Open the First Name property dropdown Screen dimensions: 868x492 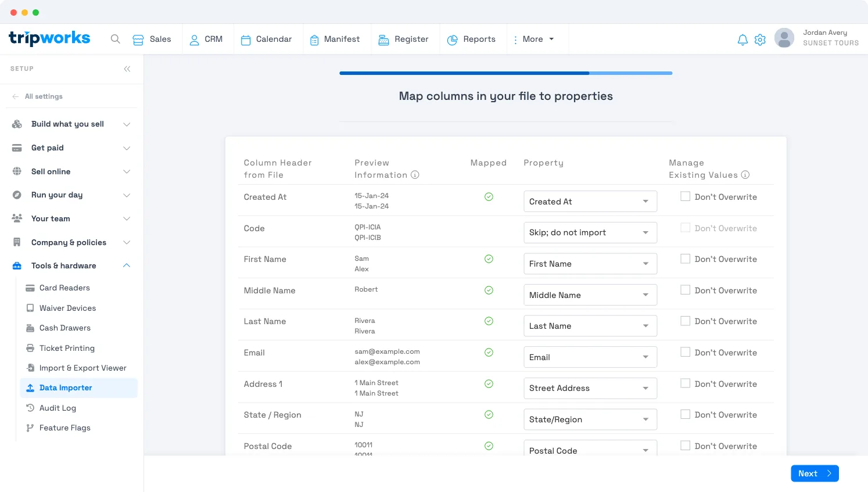tap(590, 264)
